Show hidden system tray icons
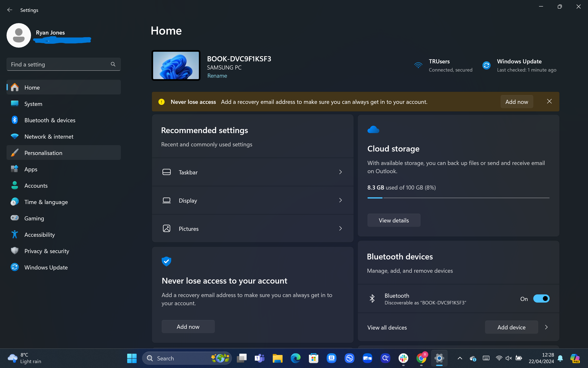The width and height of the screenshot is (588, 368). (x=460, y=358)
